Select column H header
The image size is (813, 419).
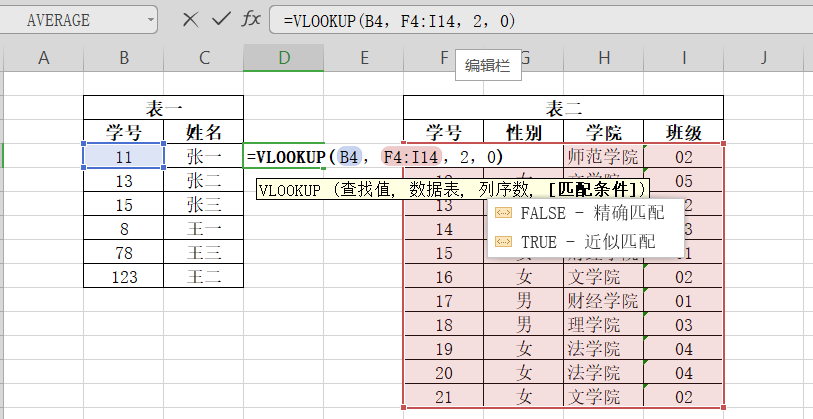tap(604, 58)
